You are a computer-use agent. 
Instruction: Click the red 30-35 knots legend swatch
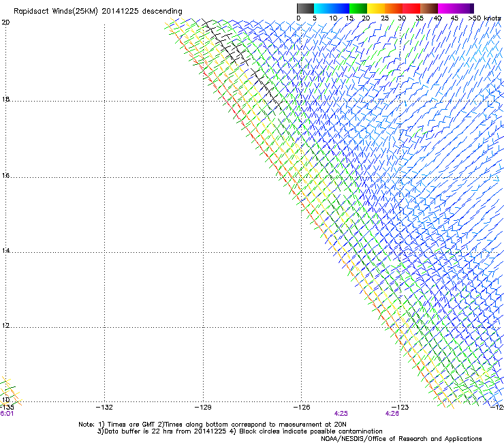click(x=411, y=8)
